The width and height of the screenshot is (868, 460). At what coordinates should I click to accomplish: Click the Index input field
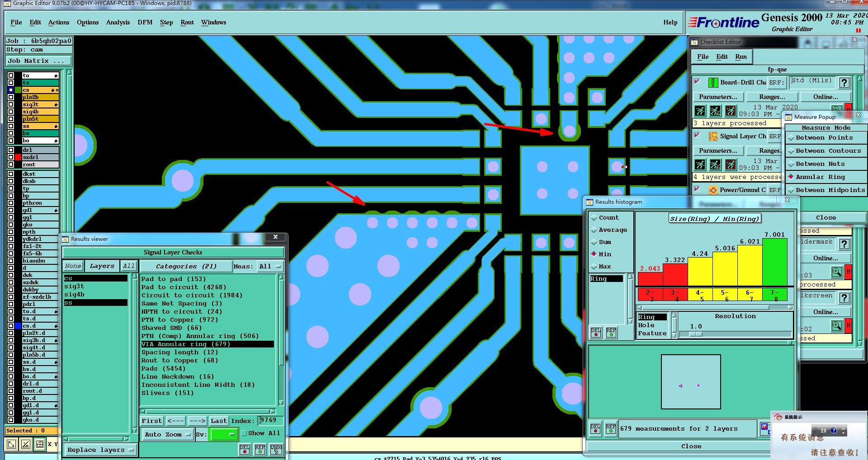tap(270, 421)
